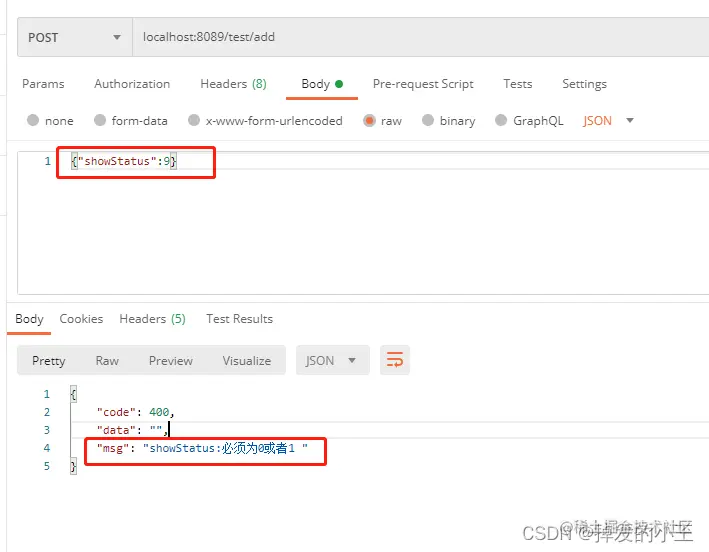Open the Visualize response view
The image size is (709, 552).
coord(247,361)
